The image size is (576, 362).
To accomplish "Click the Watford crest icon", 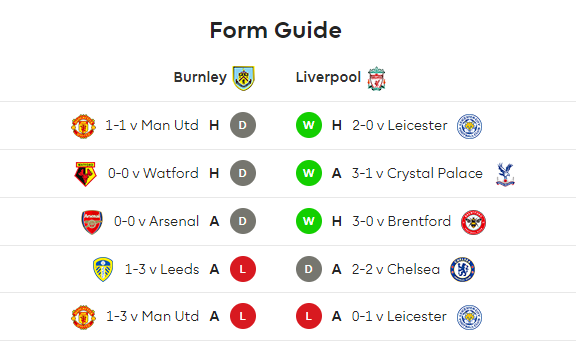I will 85,174.
